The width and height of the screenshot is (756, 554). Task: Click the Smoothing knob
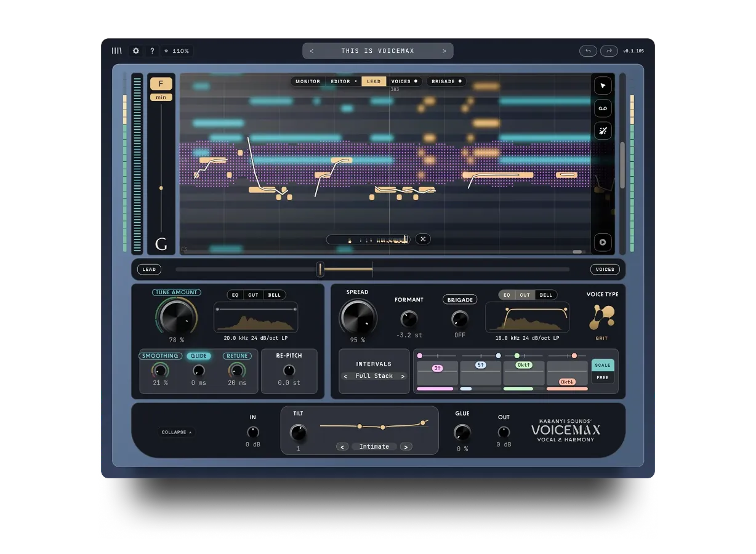(160, 371)
